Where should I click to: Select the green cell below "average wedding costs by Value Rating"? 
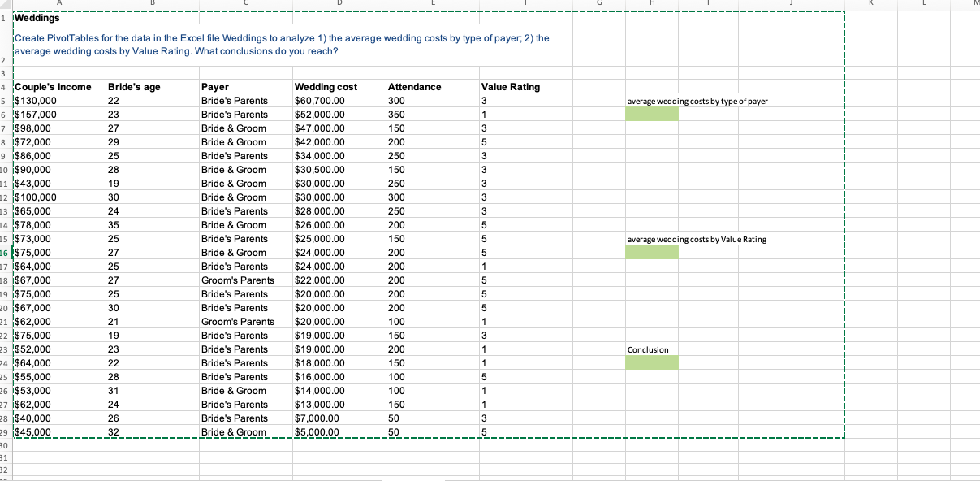[x=651, y=252]
